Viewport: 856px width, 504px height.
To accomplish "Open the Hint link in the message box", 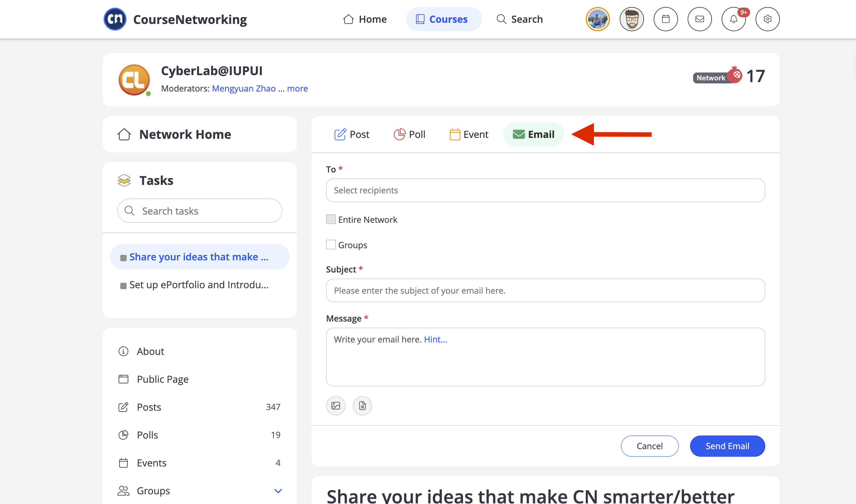I will (x=435, y=339).
